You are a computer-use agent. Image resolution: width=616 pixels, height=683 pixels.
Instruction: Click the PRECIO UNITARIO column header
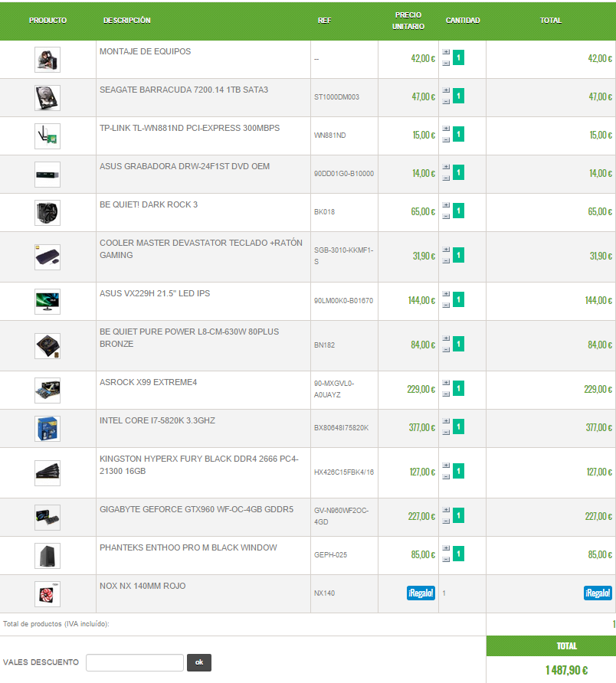coord(408,21)
